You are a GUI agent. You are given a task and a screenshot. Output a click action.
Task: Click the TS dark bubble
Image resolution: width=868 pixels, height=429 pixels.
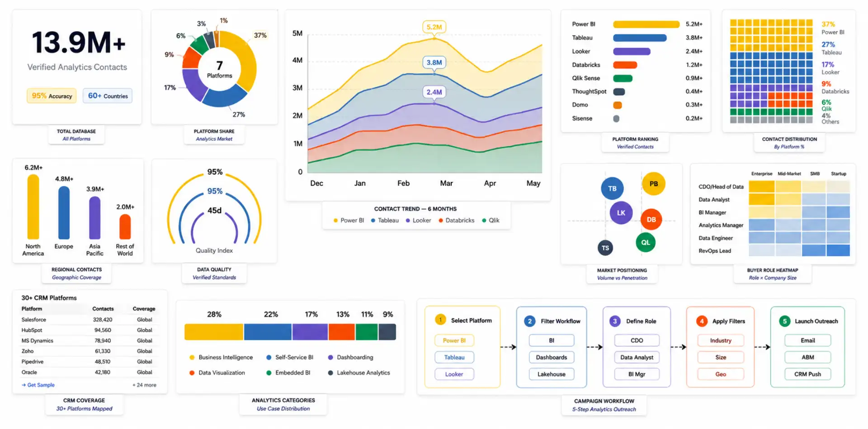coord(605,247)
